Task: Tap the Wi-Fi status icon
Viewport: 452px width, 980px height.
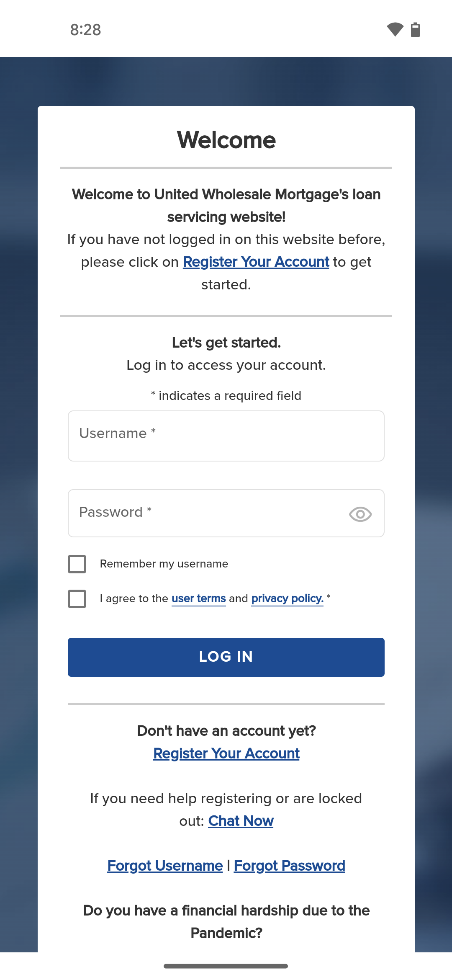Action: click(395, 30)
